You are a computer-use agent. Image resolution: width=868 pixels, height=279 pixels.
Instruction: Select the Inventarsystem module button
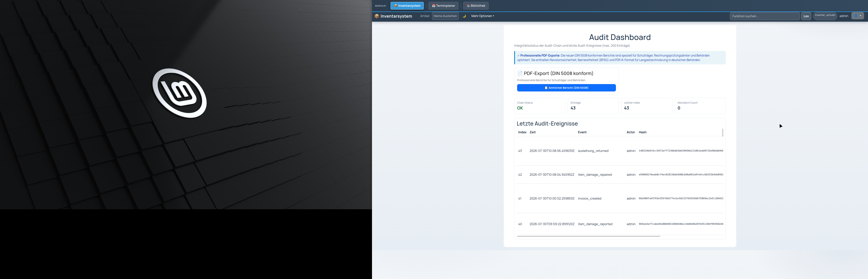407,6
